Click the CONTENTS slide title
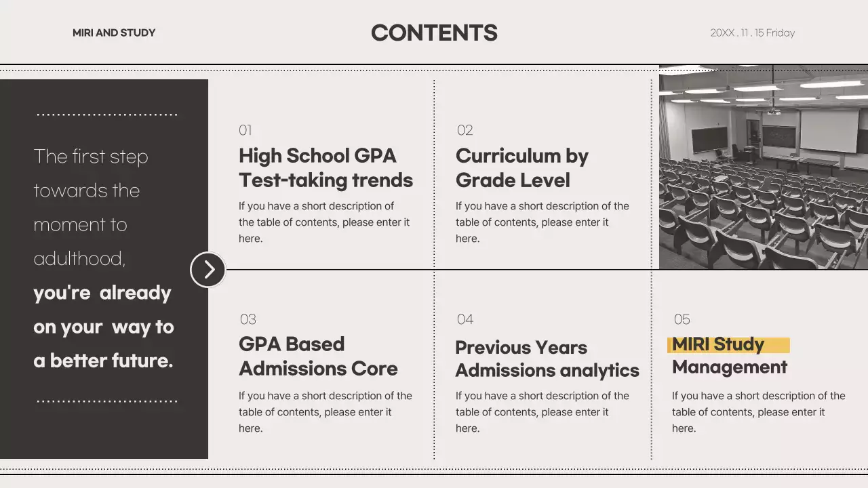Viewport: 868px width, 488px height. (x=434, y=33)
